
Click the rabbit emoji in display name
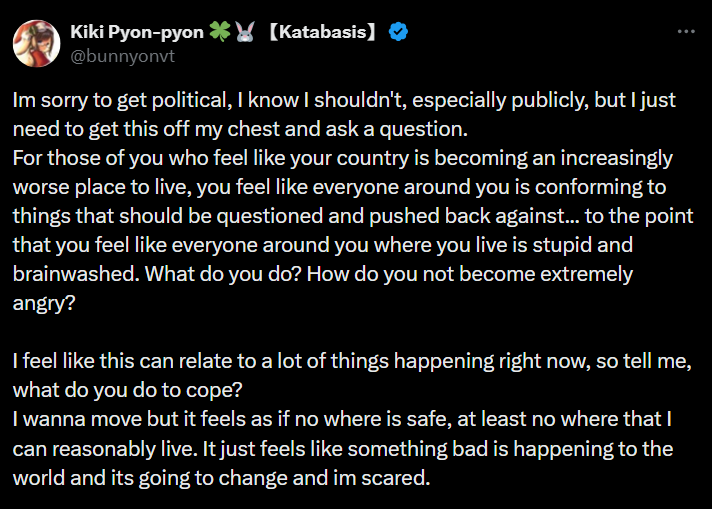245,32
